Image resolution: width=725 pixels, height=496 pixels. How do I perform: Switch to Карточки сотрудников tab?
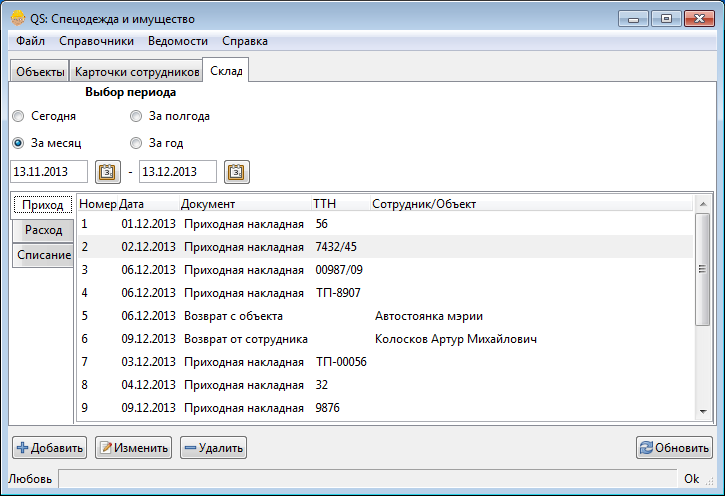click(x=136, y=72)
